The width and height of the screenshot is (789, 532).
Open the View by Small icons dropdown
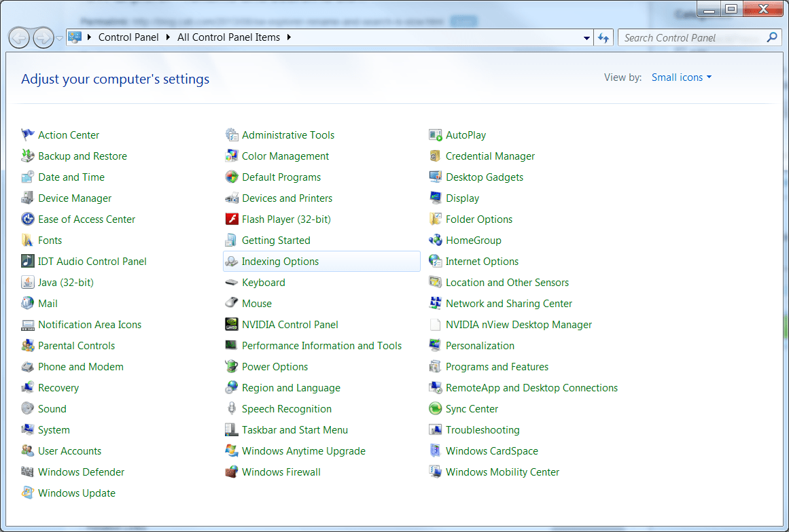tap(681, 77)
